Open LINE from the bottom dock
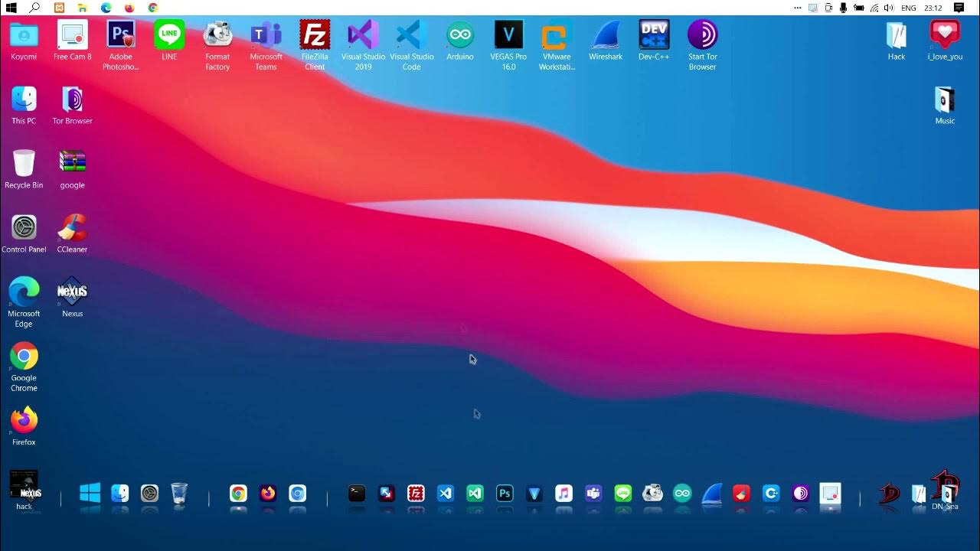This screenshot has width=980, height=551. point(623,494)
